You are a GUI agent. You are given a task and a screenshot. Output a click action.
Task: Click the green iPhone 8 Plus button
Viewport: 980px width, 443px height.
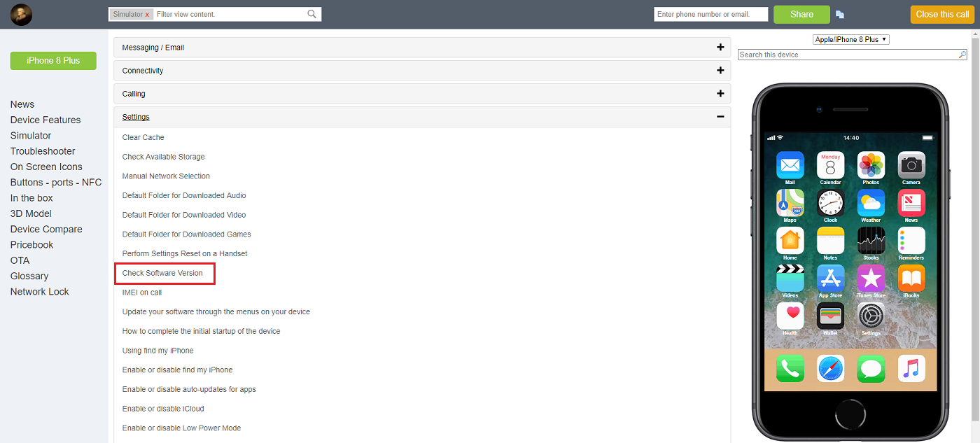click(53, 61)
